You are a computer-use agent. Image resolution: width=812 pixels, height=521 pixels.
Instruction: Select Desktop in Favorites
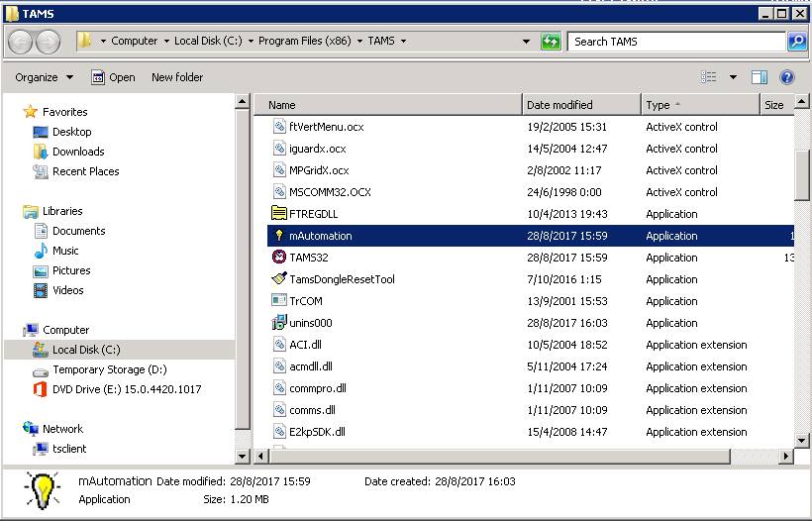pyautogui.click(x=72, y=132)
